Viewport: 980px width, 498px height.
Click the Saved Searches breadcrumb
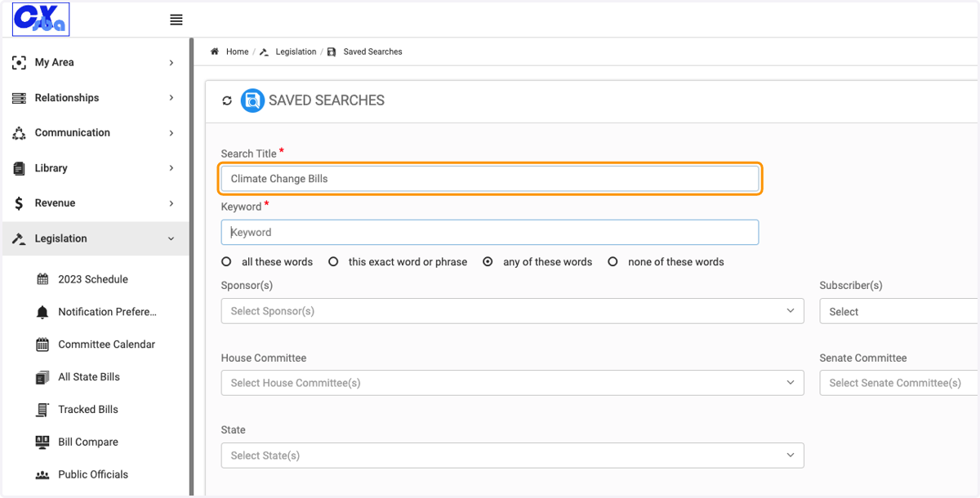(x=372, y=51)
